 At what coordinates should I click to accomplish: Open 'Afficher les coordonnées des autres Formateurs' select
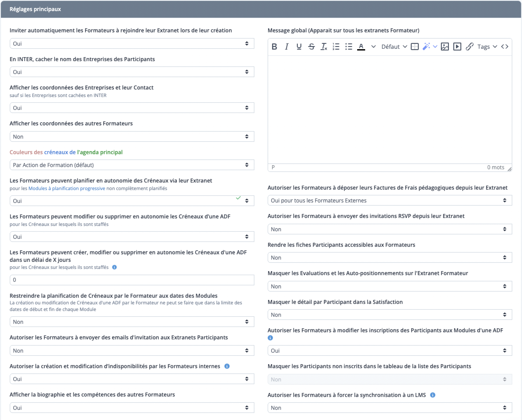click(x=132, y=136)
